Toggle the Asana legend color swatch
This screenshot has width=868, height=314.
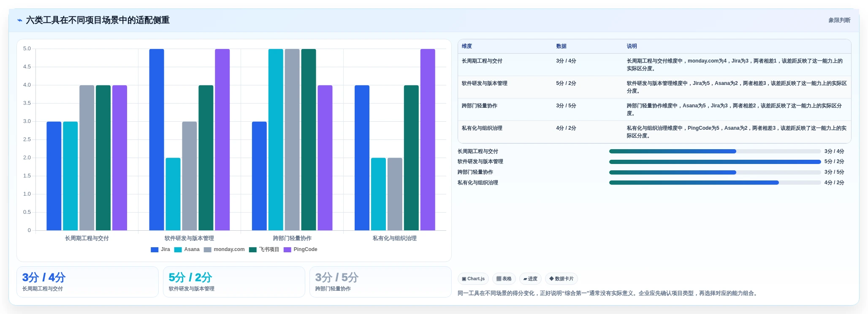[x=178, y=250]
